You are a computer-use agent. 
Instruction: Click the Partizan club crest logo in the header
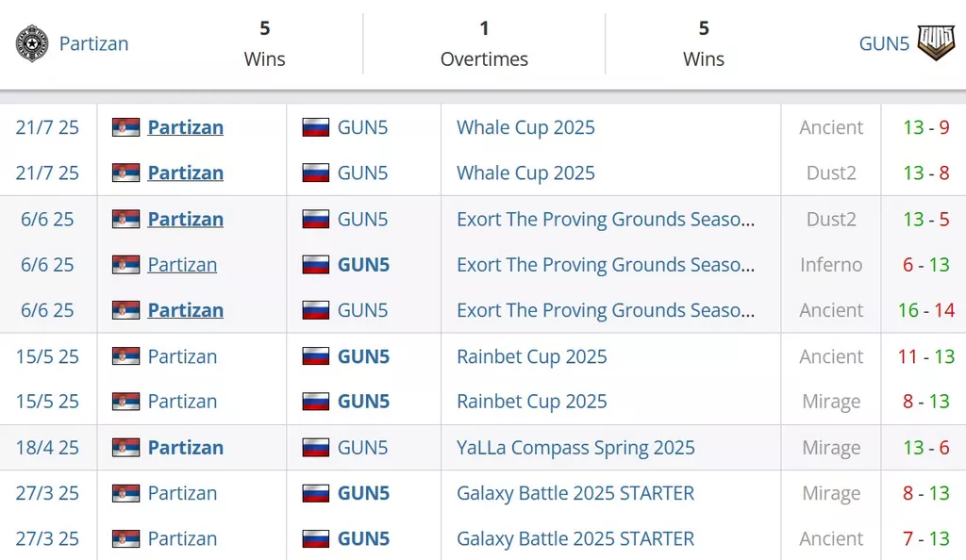tap(32, 43)
